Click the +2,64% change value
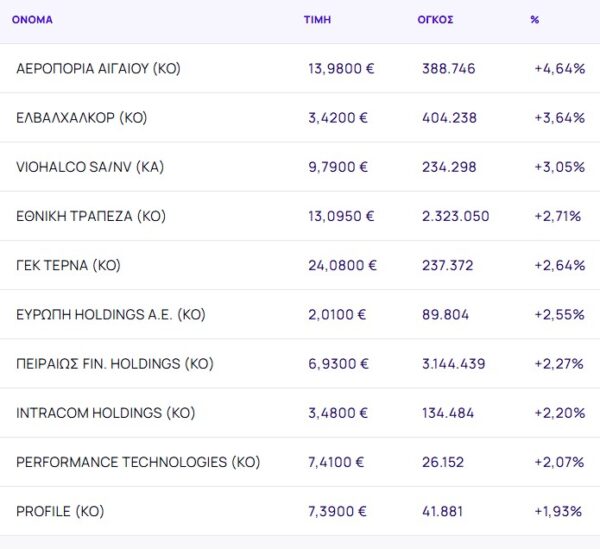Image resolution: width=600 pixels, height=549 pixels. 559,265
